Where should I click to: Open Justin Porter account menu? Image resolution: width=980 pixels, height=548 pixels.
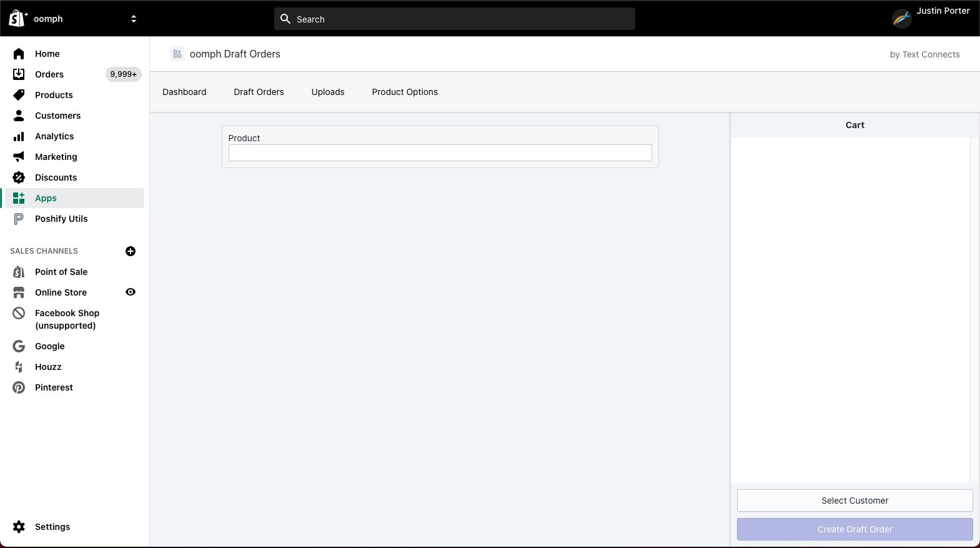coord(931,18)
